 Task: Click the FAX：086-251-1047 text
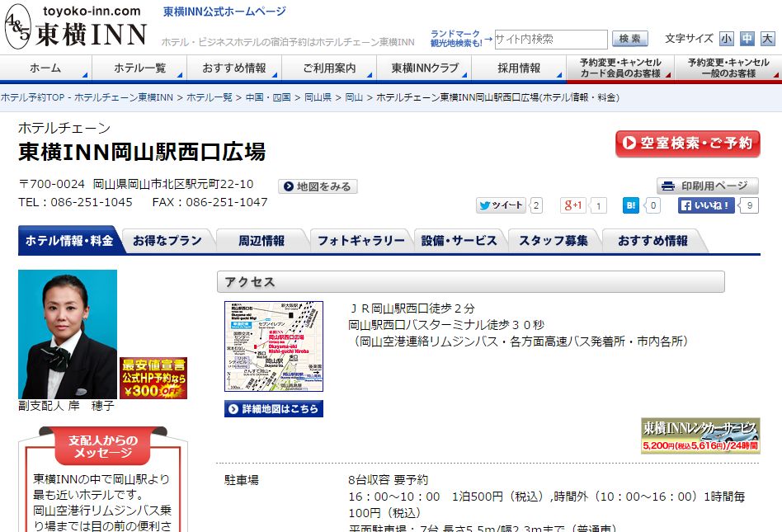[x=210, y=202]
